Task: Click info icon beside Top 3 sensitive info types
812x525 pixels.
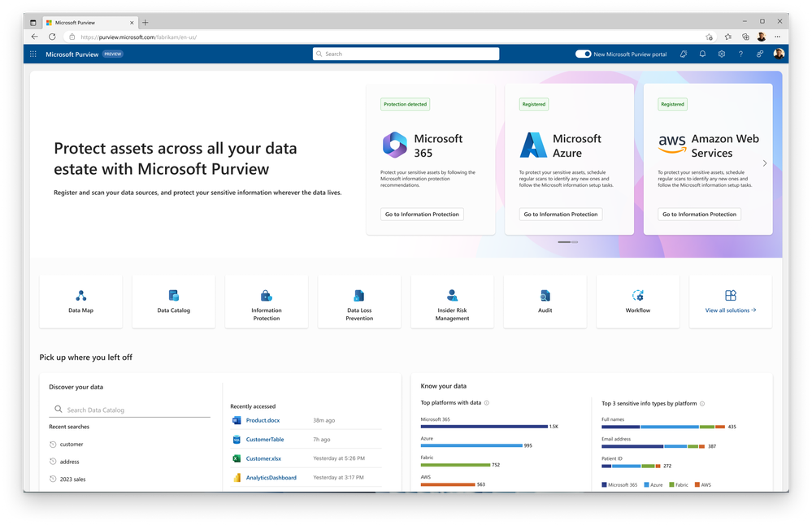Action: point(702,404)
